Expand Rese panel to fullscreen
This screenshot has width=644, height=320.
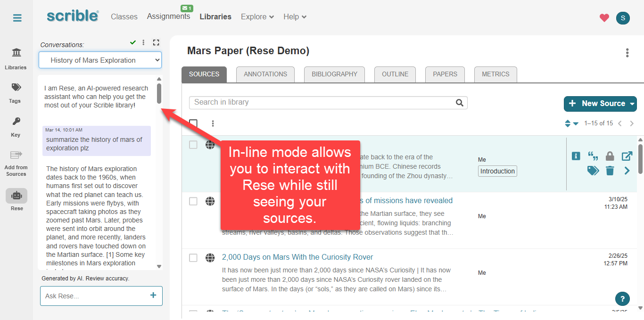156,42
